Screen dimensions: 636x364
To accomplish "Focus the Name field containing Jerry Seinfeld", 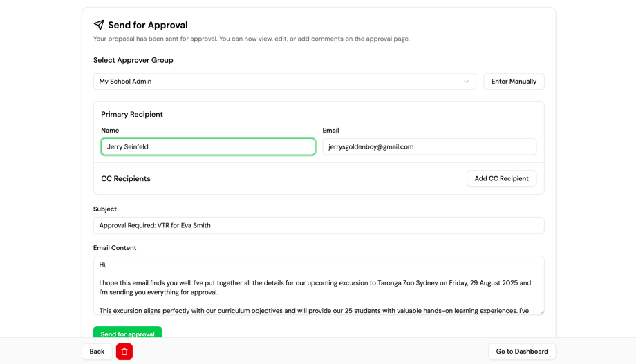I will tap(207, 146).
